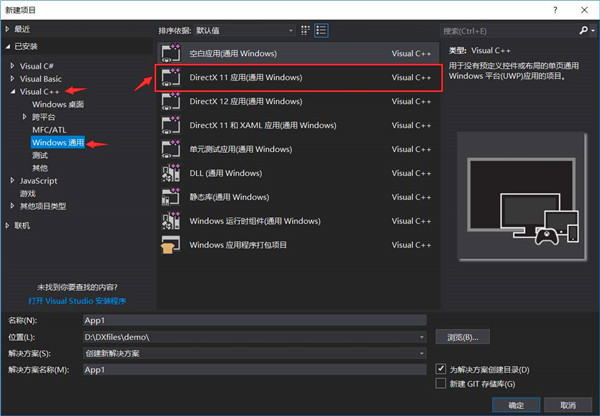Enable new GIT repository checkbox
The height and width of the screenshot is (416, 600).
(441, 383)
